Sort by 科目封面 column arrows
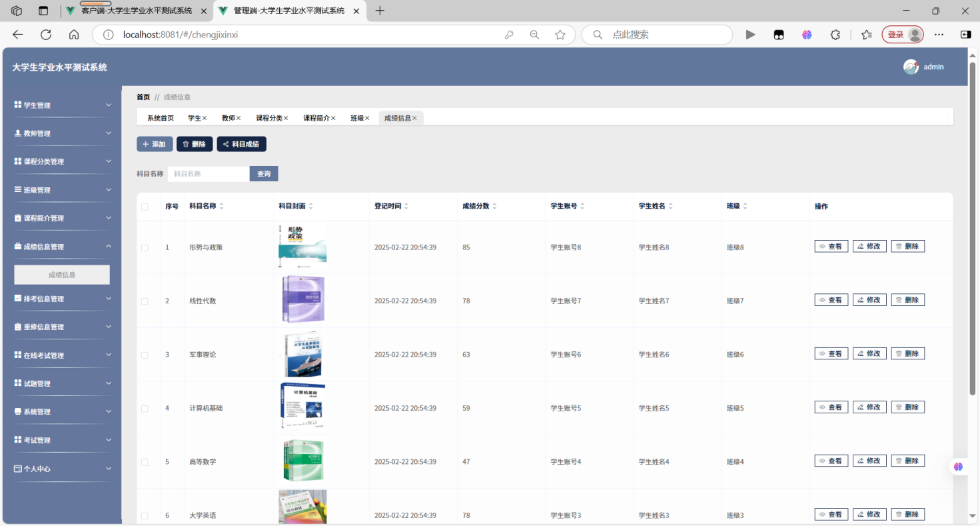Screen dimensions: 980x526 click(310, 207)
